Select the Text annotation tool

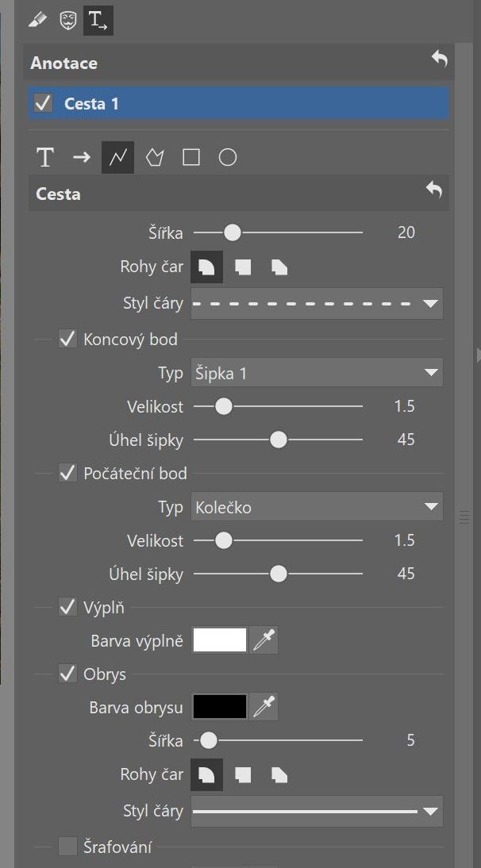(44, 158)
